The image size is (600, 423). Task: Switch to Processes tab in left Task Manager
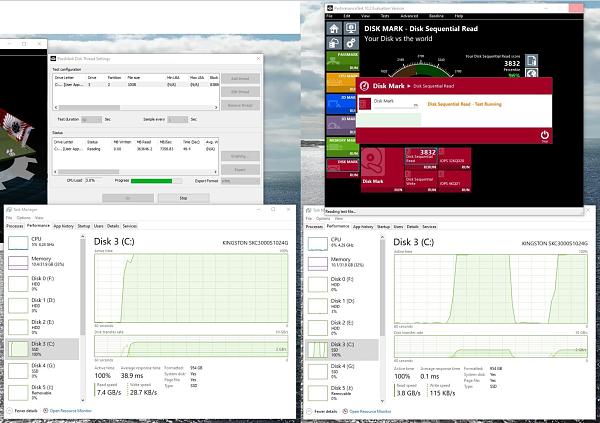tap(15, 226)
